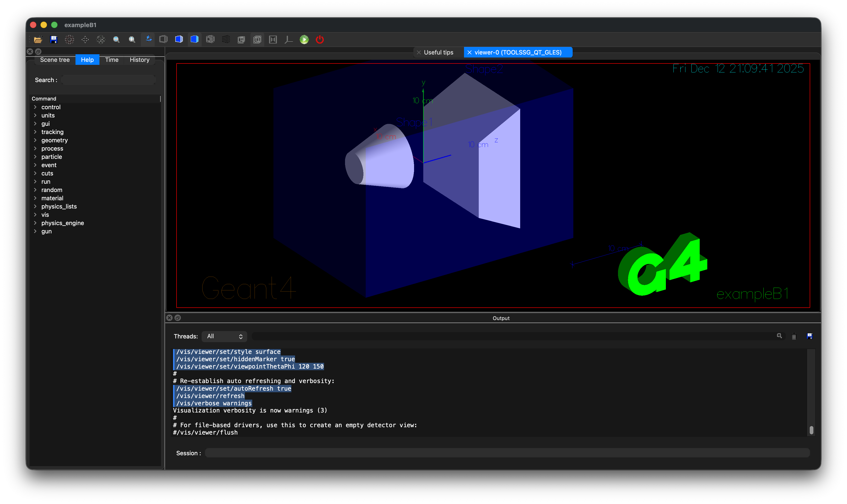847x504 pixels.
Task: Click the History tab
Action: 139,60
